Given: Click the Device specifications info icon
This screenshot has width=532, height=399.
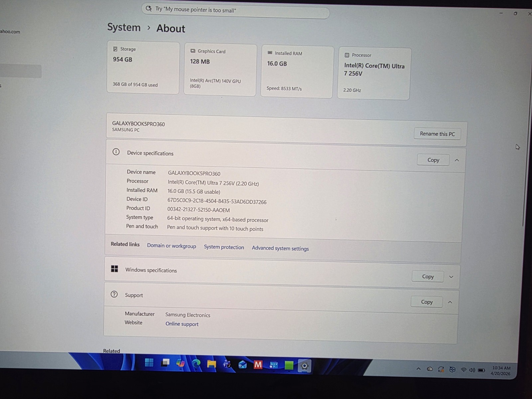Looking at the screenshot, I should [116, 152].
